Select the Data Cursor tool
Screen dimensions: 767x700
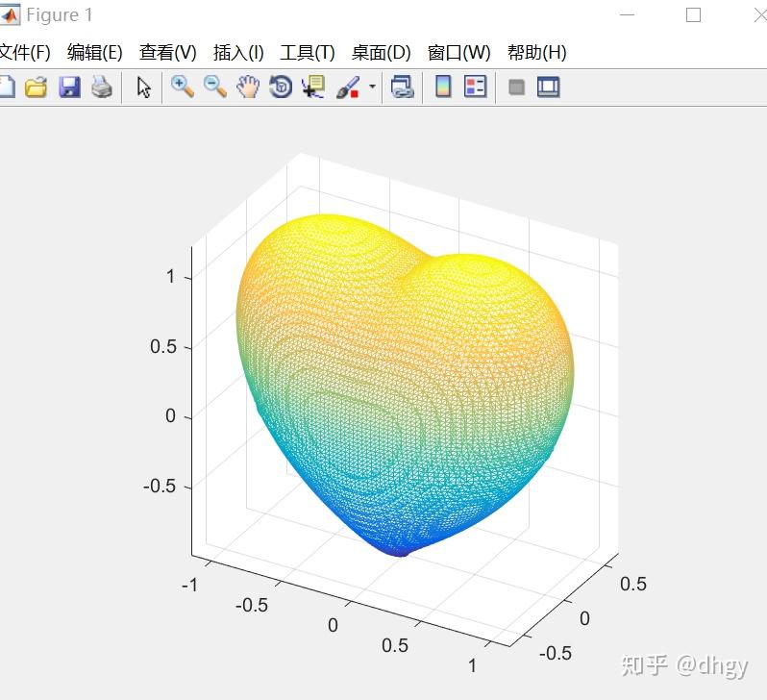[x=313, y=87]
